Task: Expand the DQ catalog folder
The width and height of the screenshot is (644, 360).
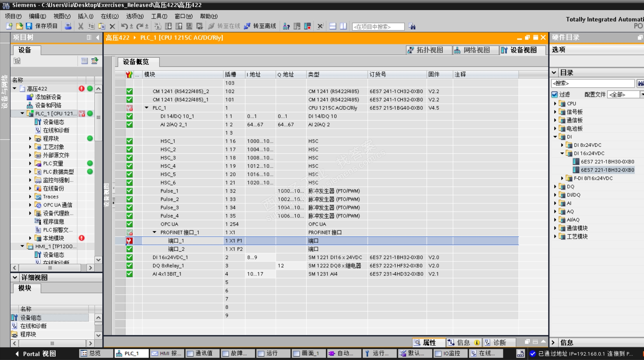Action: (555, 186)
